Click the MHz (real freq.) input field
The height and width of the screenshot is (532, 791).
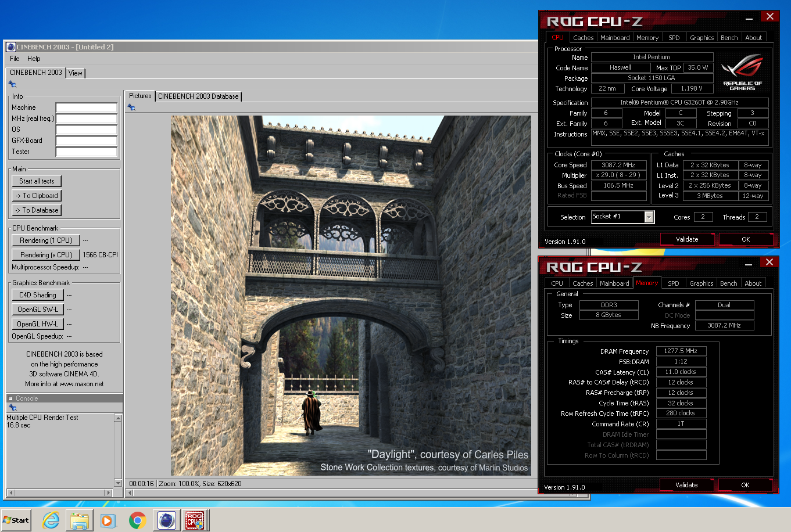click(87, 118)
